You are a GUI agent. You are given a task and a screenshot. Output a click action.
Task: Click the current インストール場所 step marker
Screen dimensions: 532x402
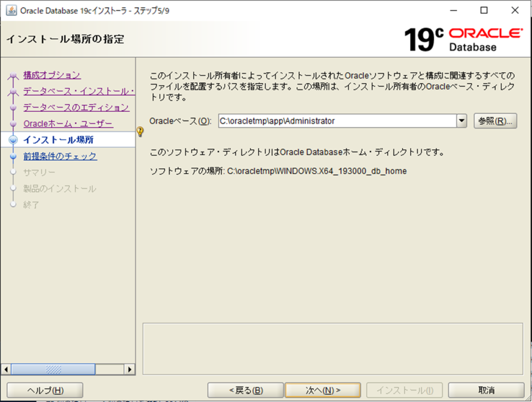14,140
